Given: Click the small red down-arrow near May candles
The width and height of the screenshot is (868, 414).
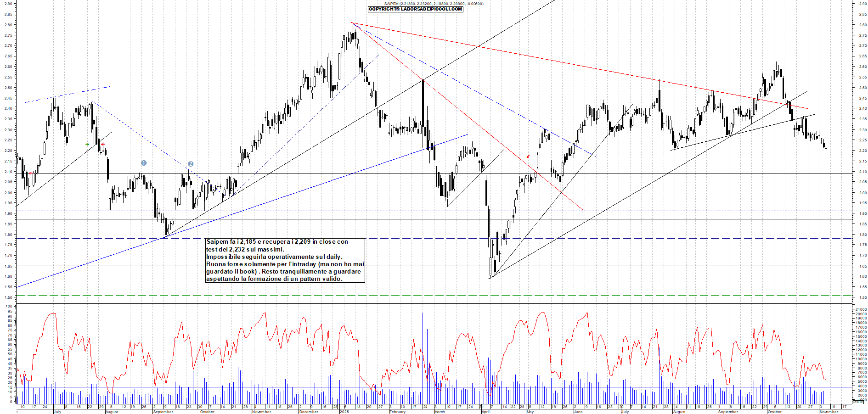Looking at the screenshot, I should tap(528, 157).
